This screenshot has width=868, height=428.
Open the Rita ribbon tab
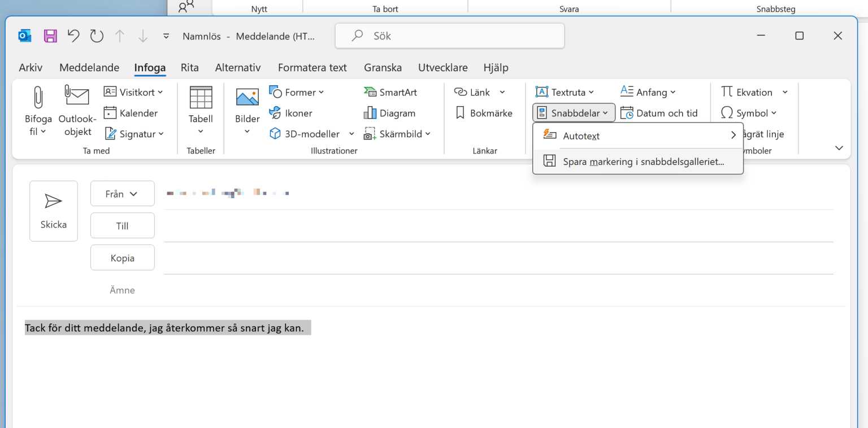click(190, 67)
